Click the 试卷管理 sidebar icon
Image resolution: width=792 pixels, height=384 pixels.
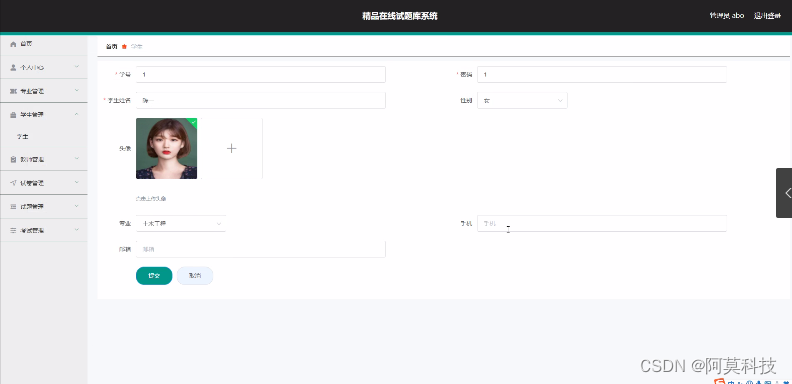coord(14,183)
